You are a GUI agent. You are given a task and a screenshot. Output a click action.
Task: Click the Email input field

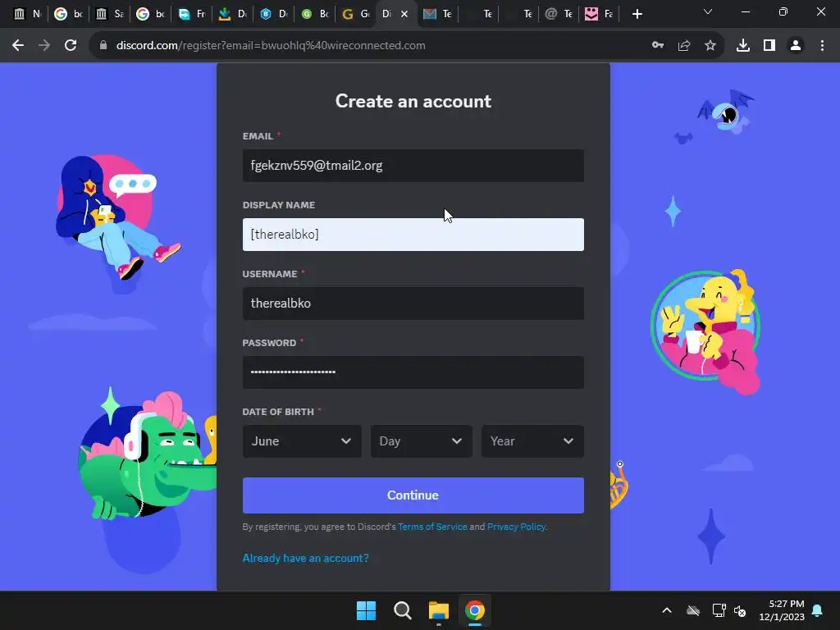click(x=413, y=166)
